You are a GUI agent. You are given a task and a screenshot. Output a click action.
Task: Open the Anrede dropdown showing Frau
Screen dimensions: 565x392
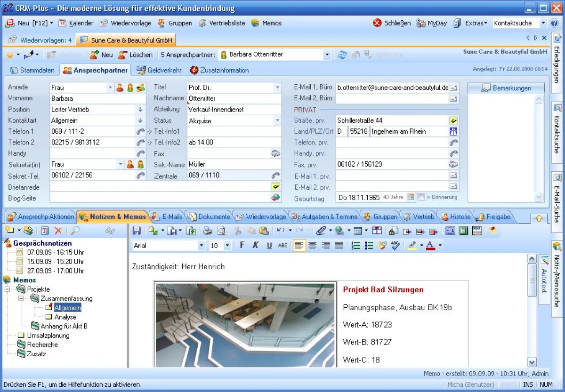tap(110, 87)
